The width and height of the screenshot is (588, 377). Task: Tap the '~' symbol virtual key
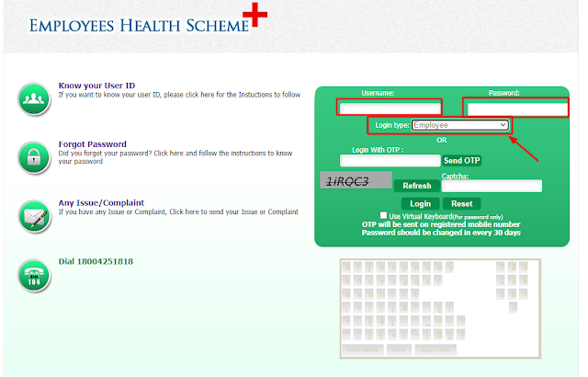click(x=415, y=334)
